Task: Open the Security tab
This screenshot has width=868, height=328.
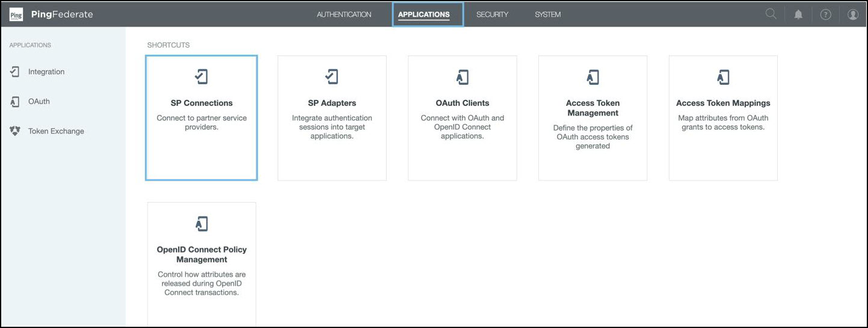Action: pos(492,14)
